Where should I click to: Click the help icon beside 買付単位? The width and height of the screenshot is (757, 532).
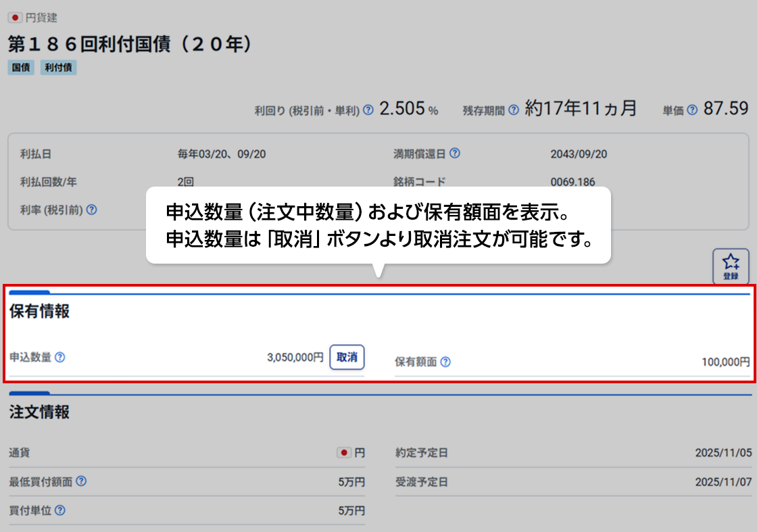[60, 510]
